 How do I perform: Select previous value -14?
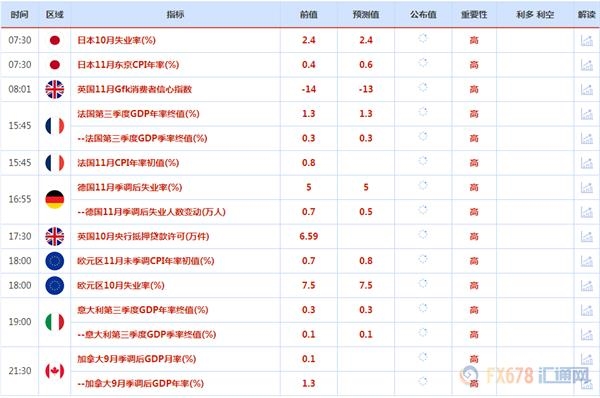pyautogui.click(x=308, y=89)
